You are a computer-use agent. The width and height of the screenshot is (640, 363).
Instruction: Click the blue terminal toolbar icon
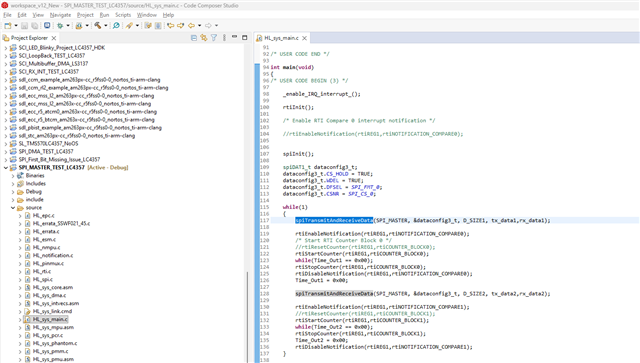pyautogui.click(x=47, y=25)
